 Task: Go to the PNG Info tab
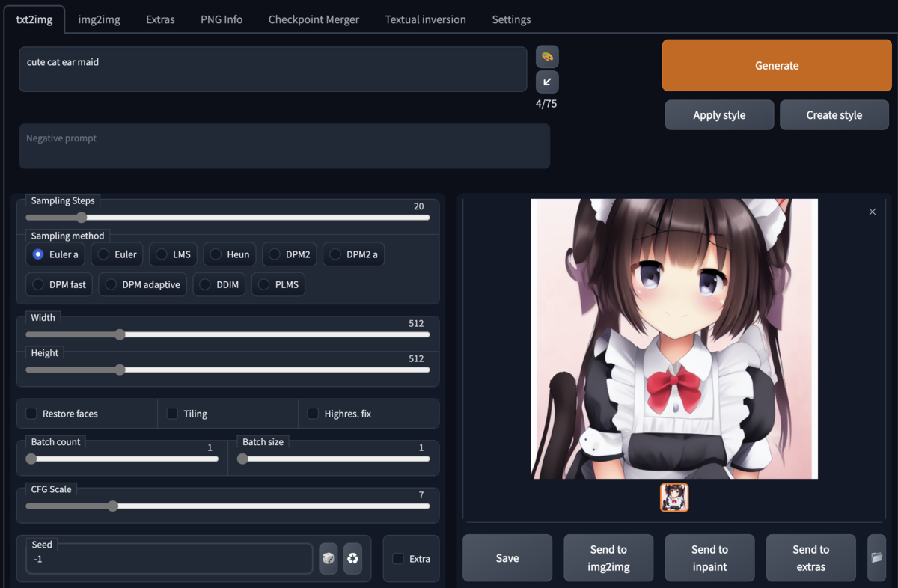pos(221,19)
